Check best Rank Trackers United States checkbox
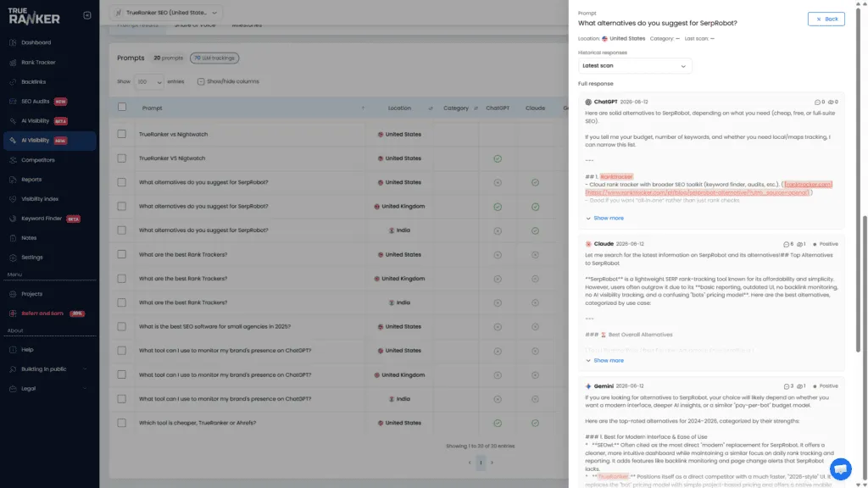Screen dimensions: 868x488 (122, 254)
